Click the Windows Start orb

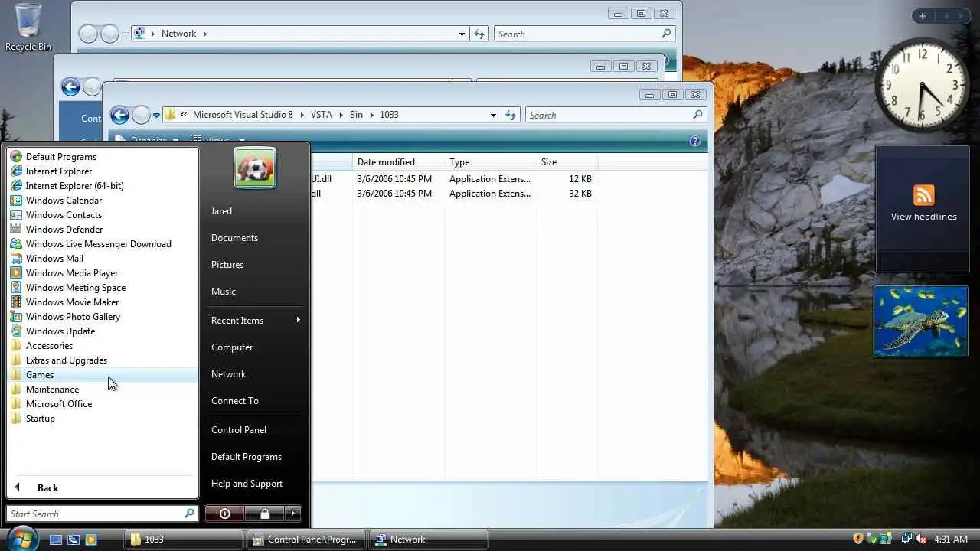point(21,538)
